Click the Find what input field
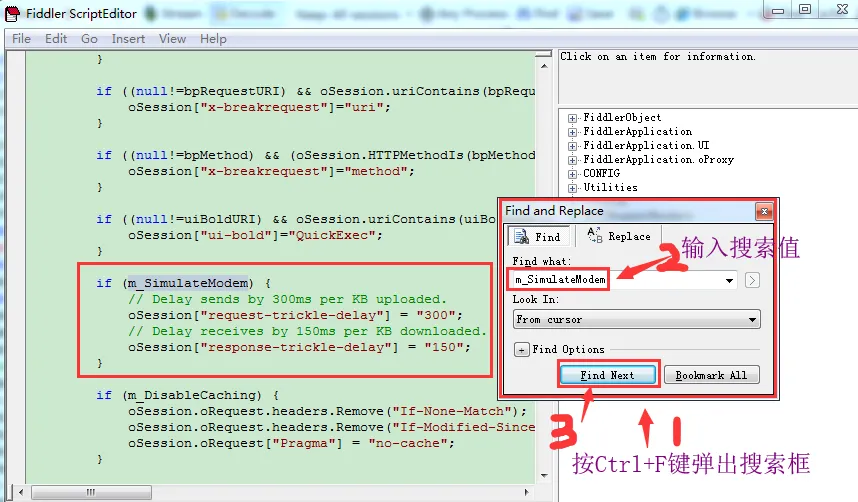Screen dimensions: 858x502 coord(618,280)
